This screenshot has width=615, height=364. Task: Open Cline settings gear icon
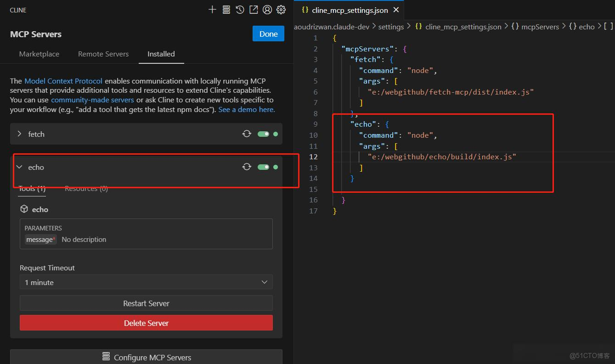coord(281,10)
